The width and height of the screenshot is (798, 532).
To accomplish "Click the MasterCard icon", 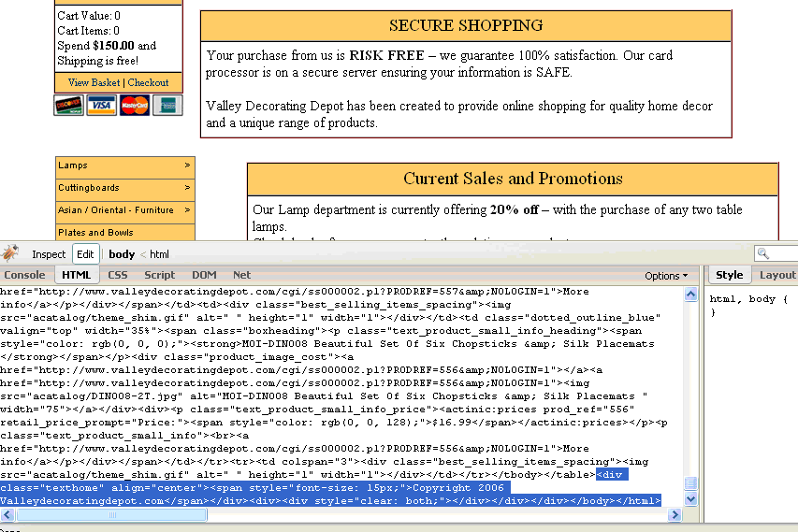I will (x=134, y=105).
